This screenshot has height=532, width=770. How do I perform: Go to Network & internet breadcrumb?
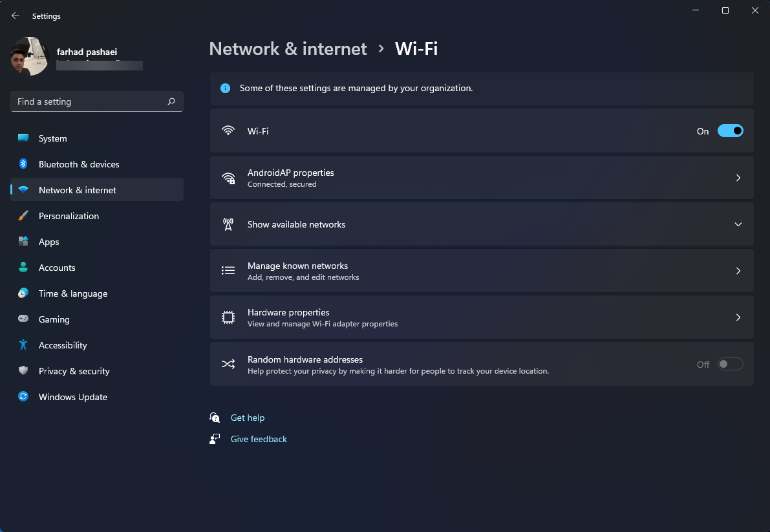[288, 48]
